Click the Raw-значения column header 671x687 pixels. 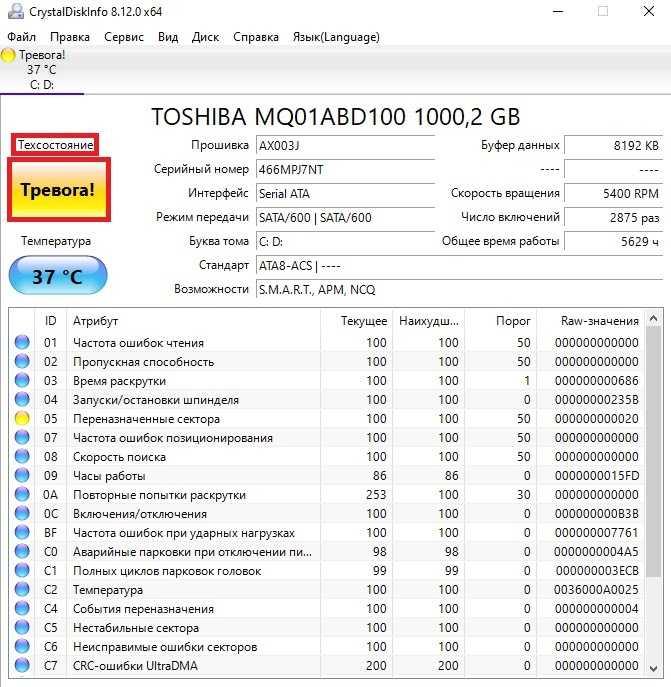(590, 321)
